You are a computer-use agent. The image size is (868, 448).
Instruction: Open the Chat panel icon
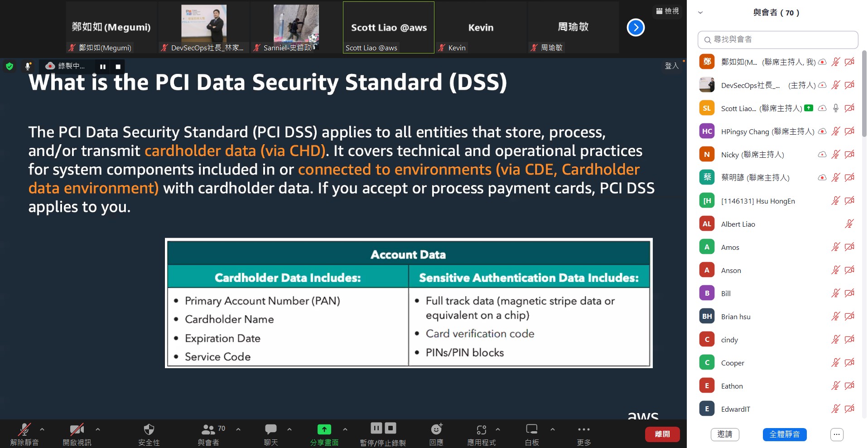coord(271,429)
